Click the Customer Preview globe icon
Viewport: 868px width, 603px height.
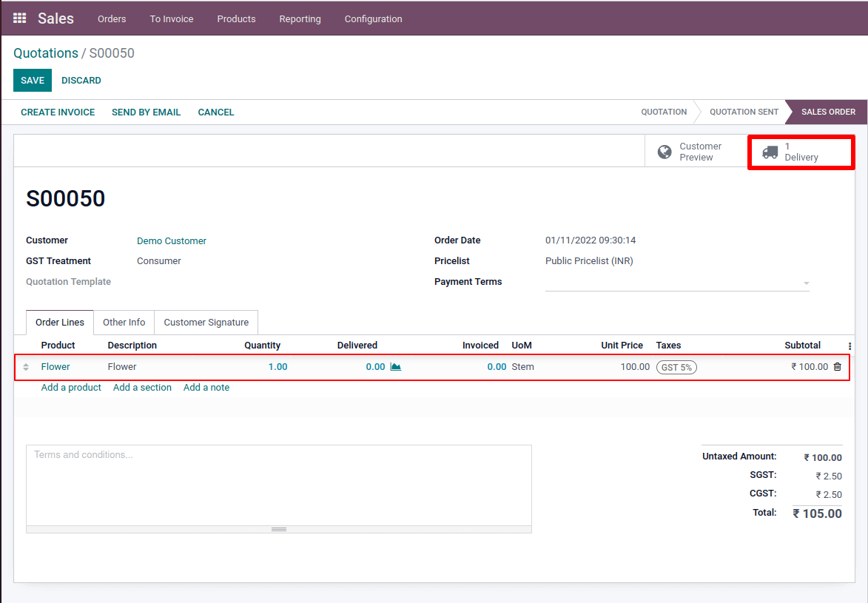(x=665, y=152)
